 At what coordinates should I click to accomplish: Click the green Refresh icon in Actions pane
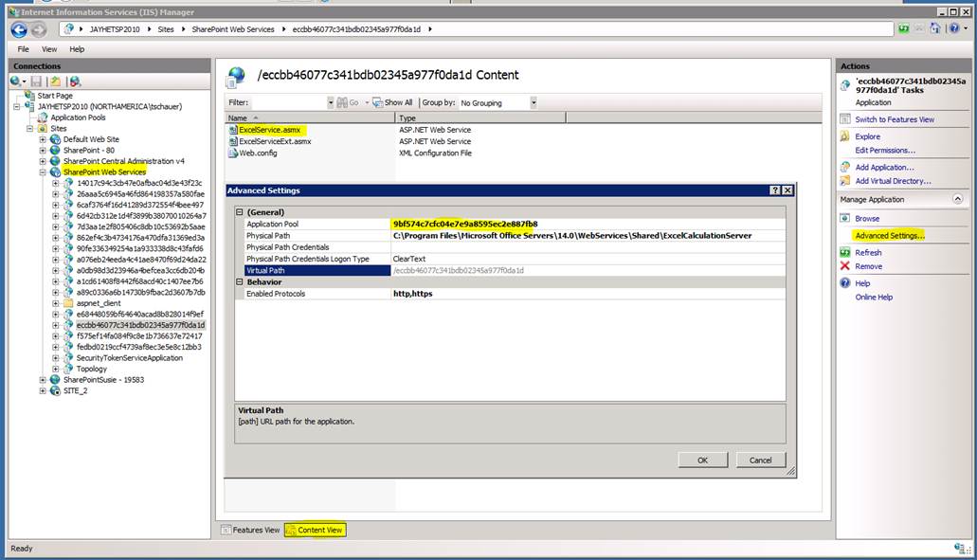pos(845,252)
